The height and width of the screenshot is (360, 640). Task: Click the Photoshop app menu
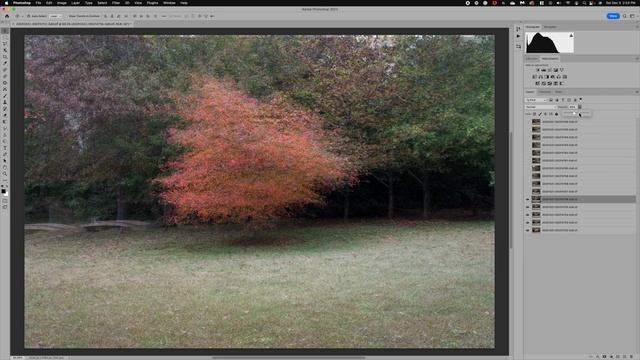[22, 3]
